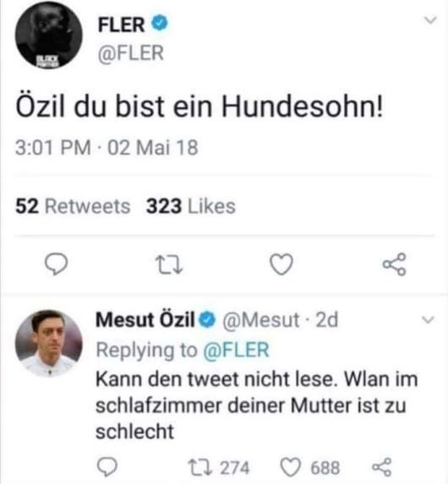This screenshot has height=484, width=448.
Task: Like Mesut Özil's reply showing 688
Action: pyautogui.click(x=310, y=468)
